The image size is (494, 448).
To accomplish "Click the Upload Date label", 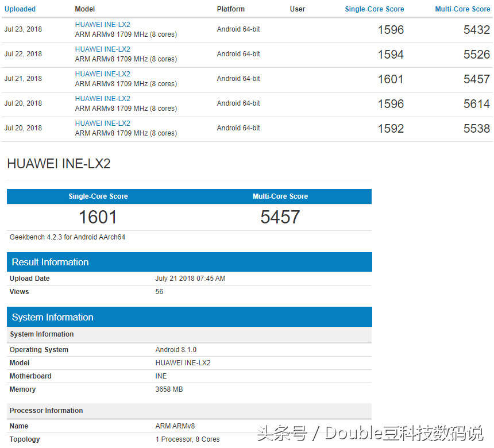I will [30, 279].
